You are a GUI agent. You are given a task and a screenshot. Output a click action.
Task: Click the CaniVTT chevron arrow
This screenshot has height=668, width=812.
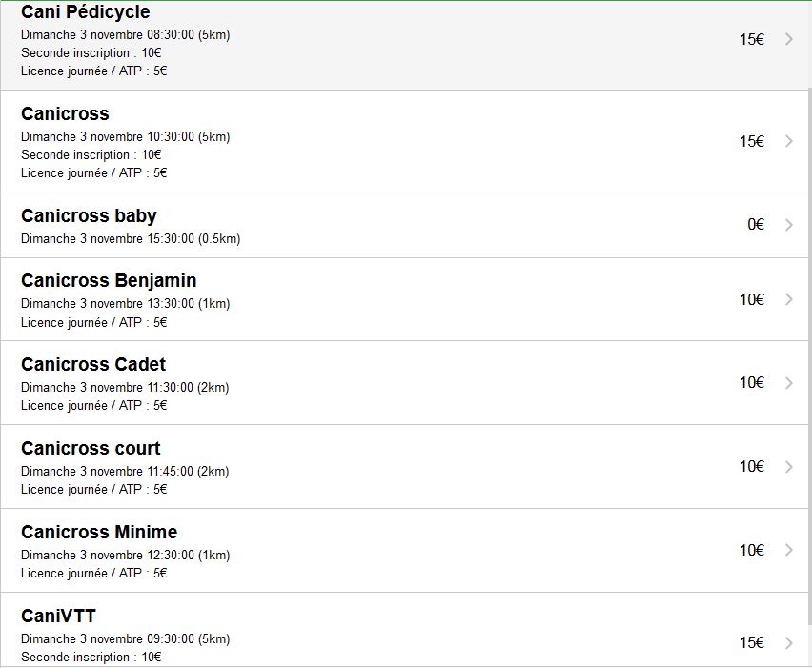coord(789,642)
